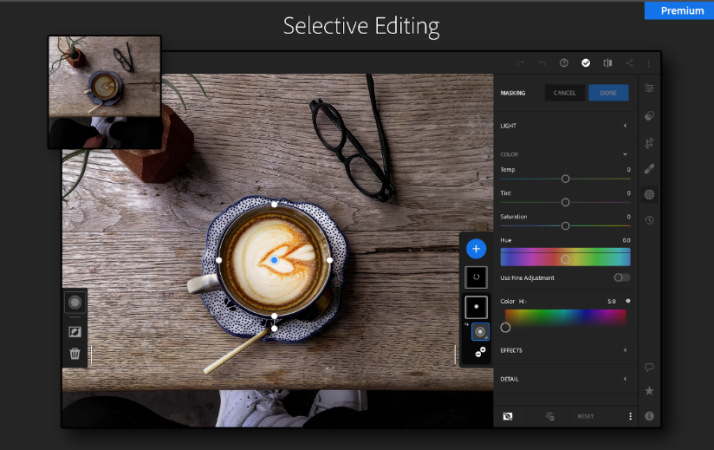Click the Saturation slider handle

[x=565, y=226]
